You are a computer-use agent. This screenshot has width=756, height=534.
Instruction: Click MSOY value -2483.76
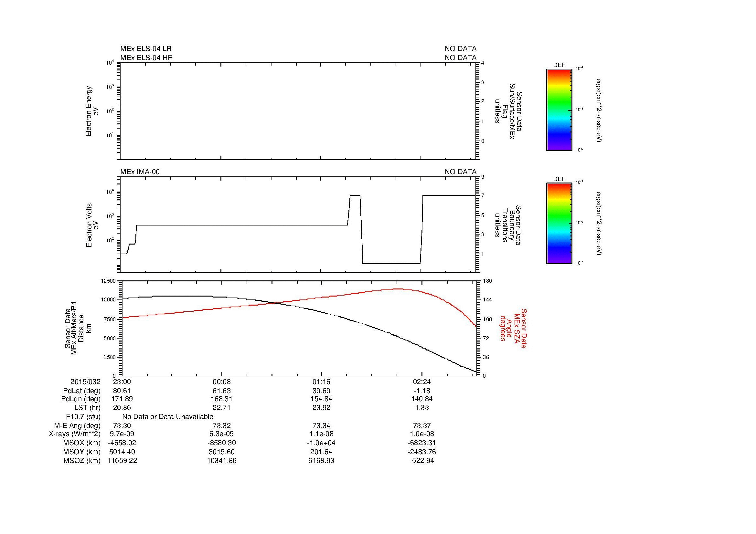click(x=422, y=452)
